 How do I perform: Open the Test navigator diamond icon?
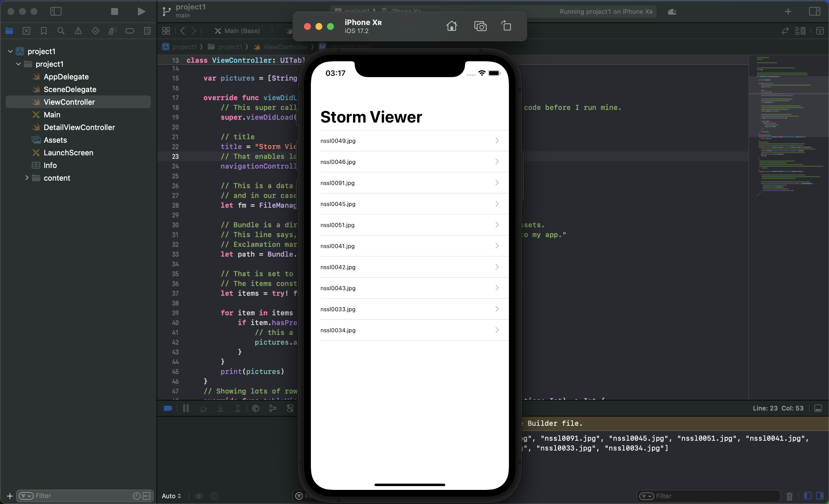click(x=96, y=31)
